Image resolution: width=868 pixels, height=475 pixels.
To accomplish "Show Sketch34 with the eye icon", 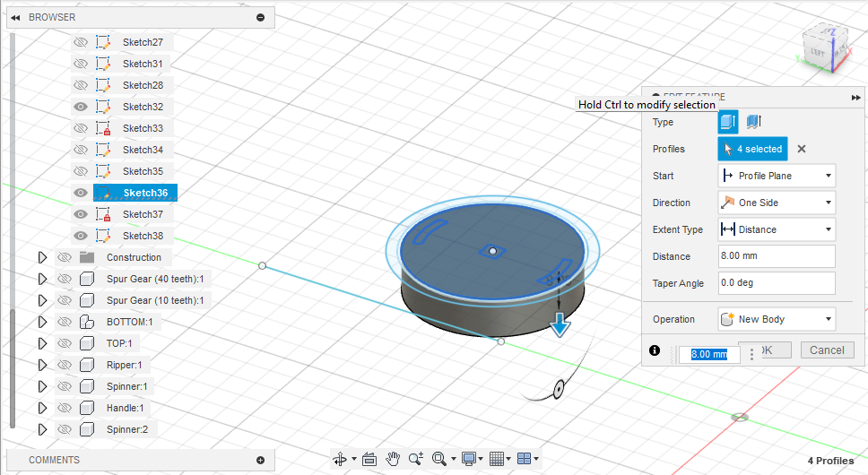I will pos(81,150).
